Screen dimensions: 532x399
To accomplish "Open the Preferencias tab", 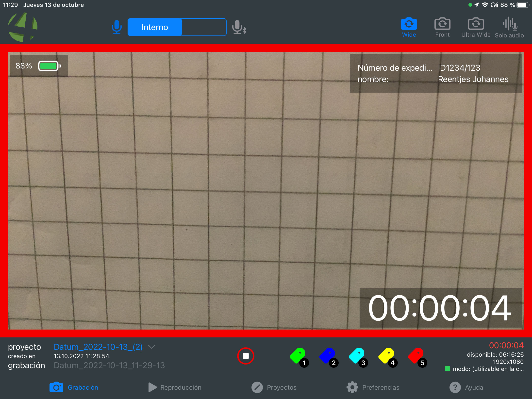I will click(x=373, y=387).
